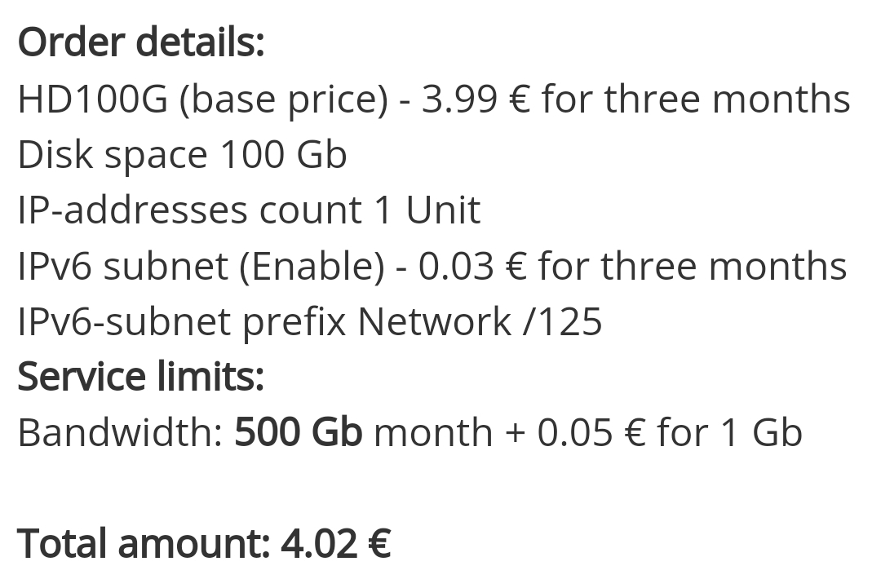Click the "(base price)" label

[284, 99]
